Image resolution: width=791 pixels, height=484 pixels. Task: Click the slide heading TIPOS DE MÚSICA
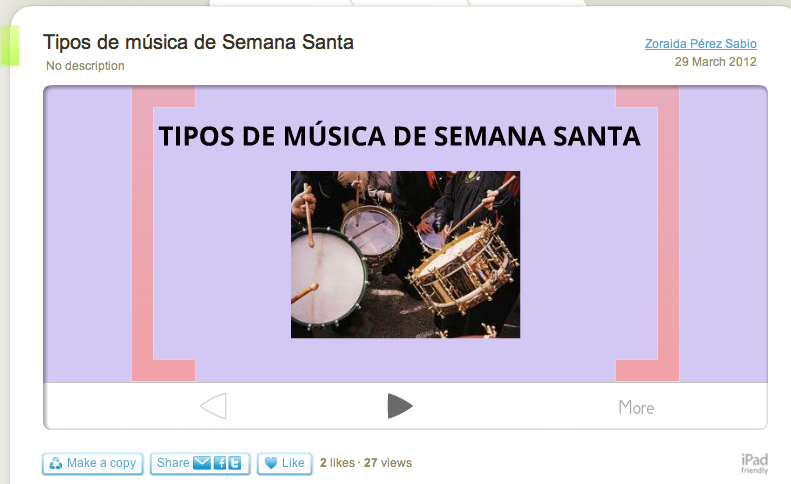(x=400, y=136)
